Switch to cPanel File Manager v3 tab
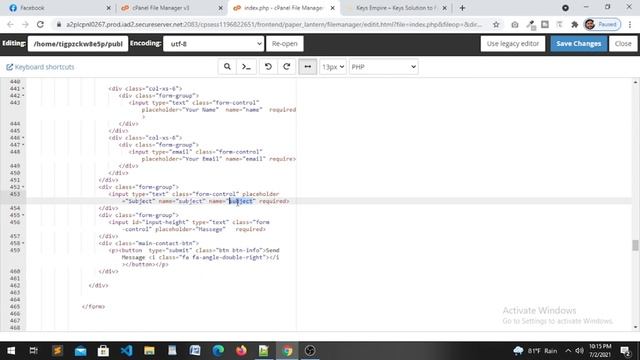Viewport: 640px width, 360px height. (x=169, y=8)
